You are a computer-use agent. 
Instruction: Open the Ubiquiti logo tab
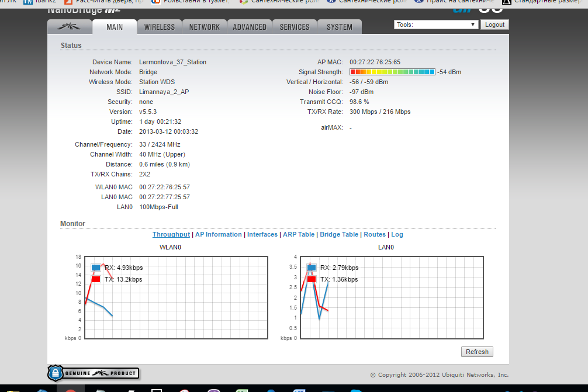[70, 27]
